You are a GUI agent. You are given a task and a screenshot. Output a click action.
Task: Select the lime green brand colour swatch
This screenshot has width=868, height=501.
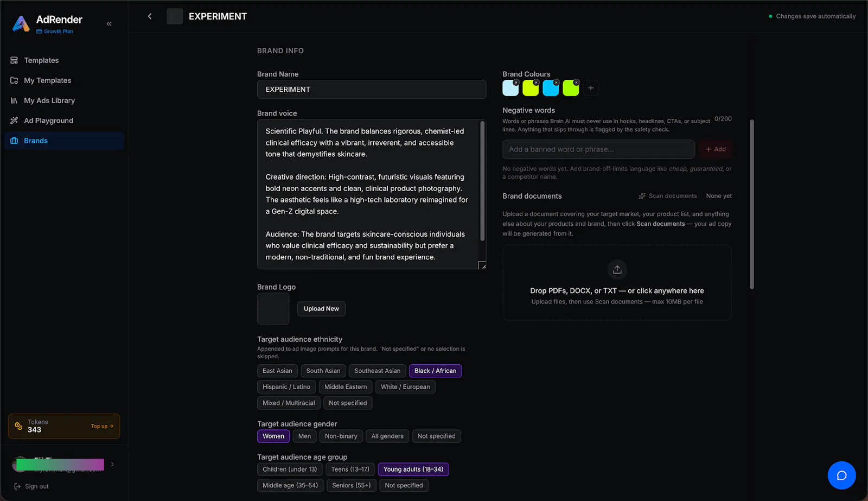(570, 88)
